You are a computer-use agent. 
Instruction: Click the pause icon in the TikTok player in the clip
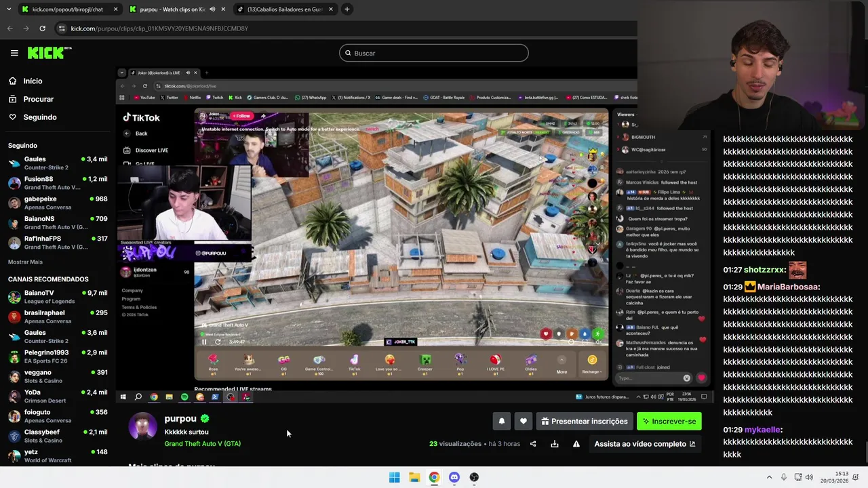click(x=204, y=342)
